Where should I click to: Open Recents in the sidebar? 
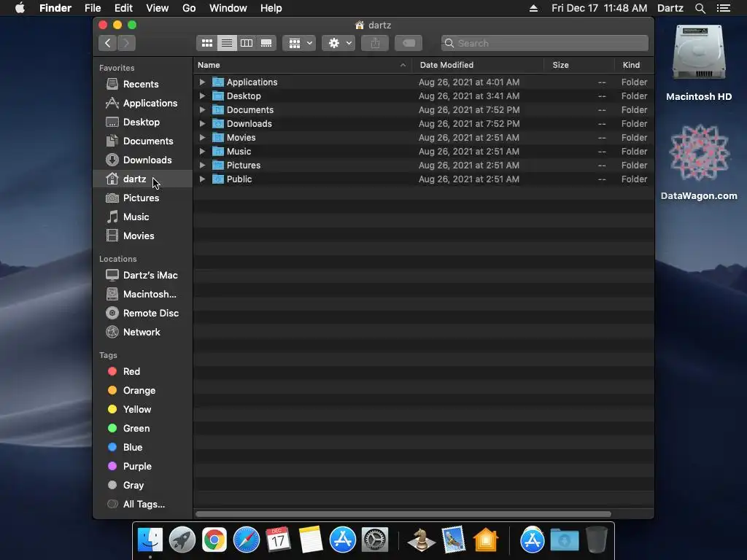point(142,85)
